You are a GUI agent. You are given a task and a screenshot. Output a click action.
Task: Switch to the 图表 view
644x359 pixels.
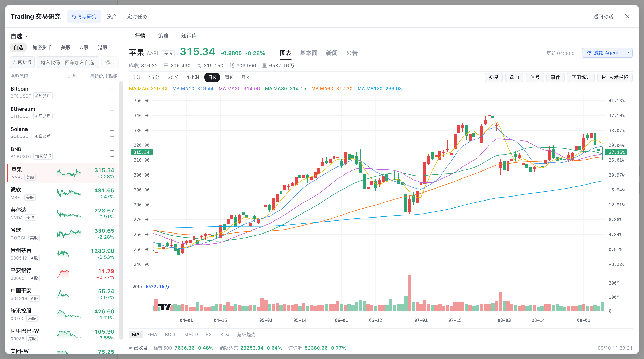coord(285,53)
